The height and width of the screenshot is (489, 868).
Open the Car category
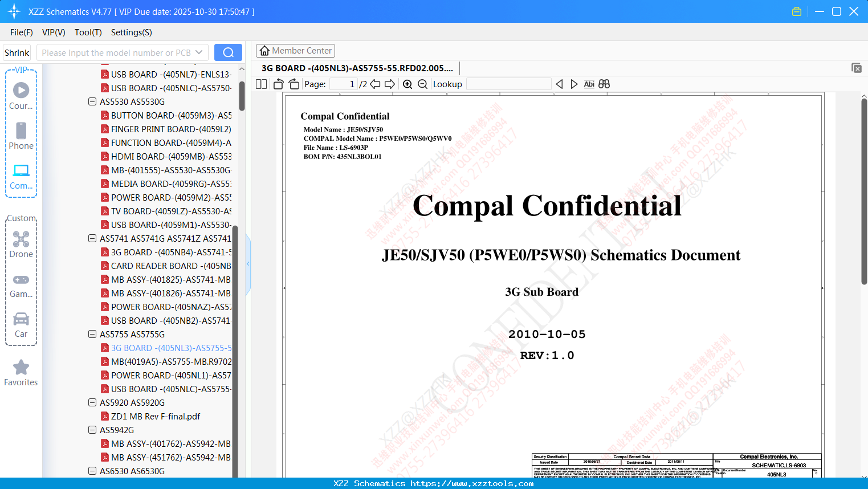21,324
